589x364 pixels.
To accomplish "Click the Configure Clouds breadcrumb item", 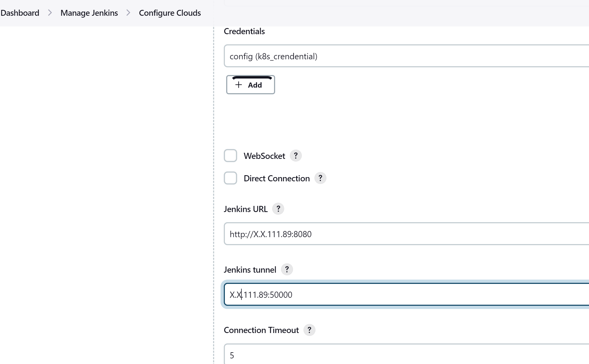I will (170, 13).
